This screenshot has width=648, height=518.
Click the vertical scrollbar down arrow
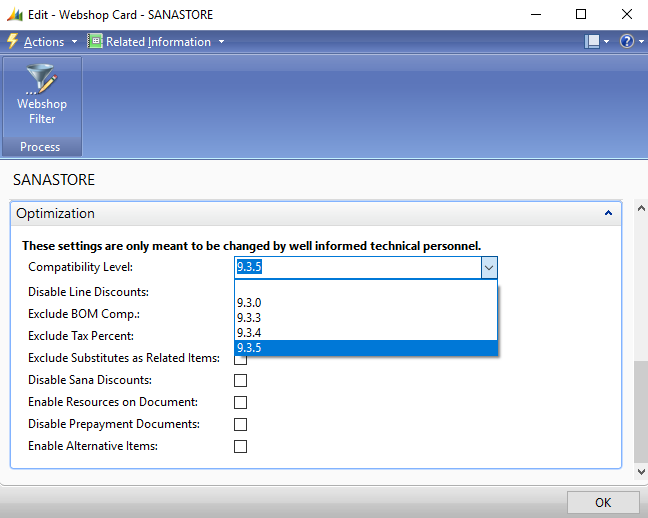coord(641,471)
